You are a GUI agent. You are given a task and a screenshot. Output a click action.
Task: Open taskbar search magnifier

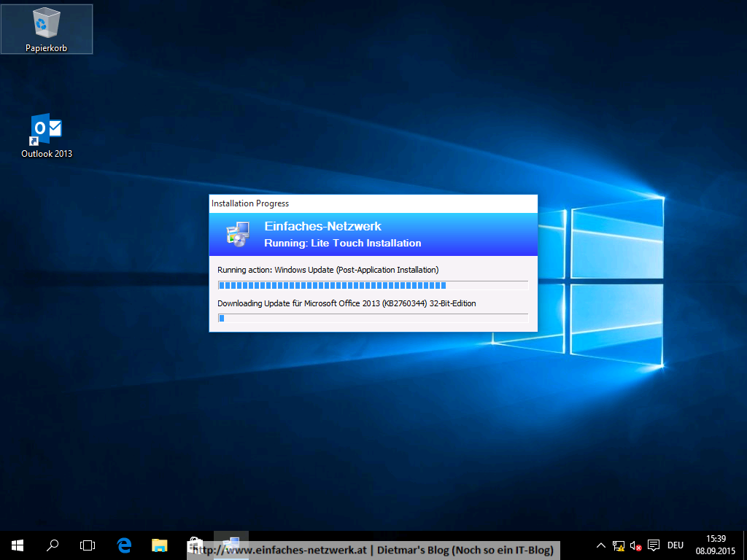[53, 545]
